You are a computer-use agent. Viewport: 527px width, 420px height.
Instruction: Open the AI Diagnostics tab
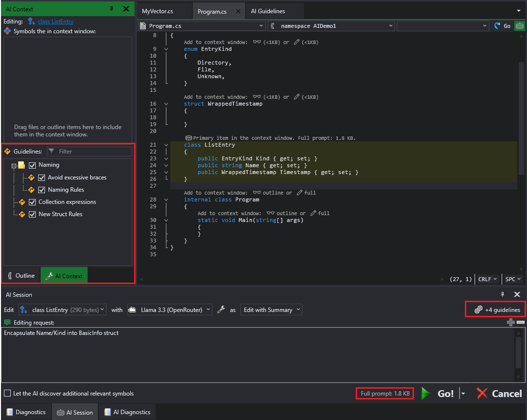[127, 412]
